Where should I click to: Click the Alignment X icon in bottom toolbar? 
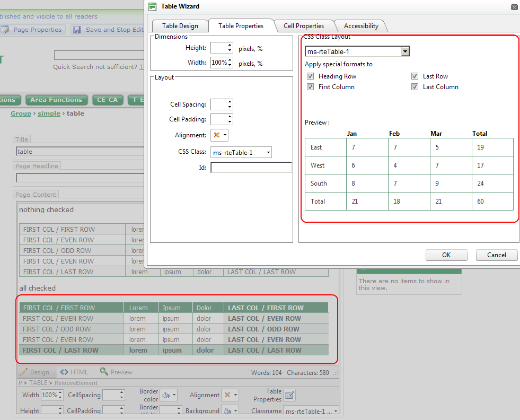pyautogui.click(x=227, y=395)
